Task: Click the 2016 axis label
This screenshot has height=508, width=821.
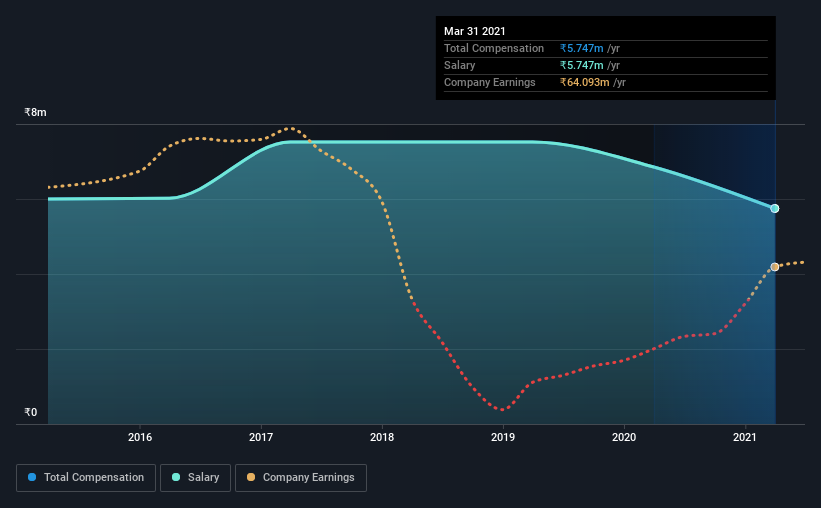Action: coord(140,437)
